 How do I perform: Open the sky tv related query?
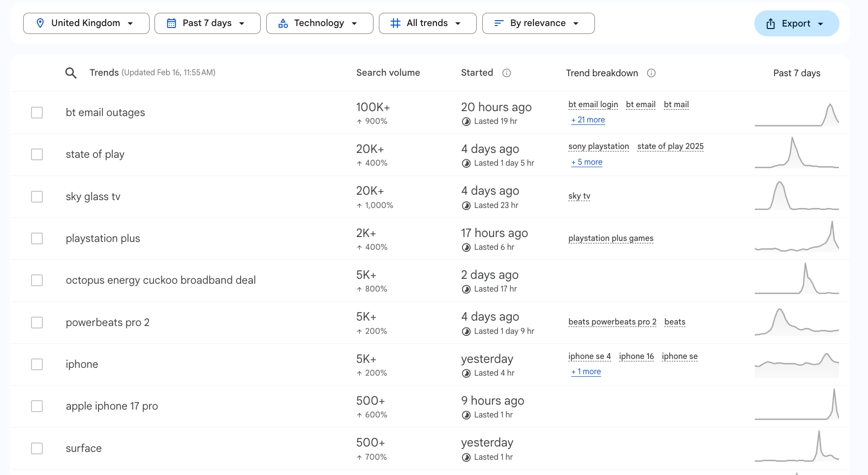(x=579, y=196)
